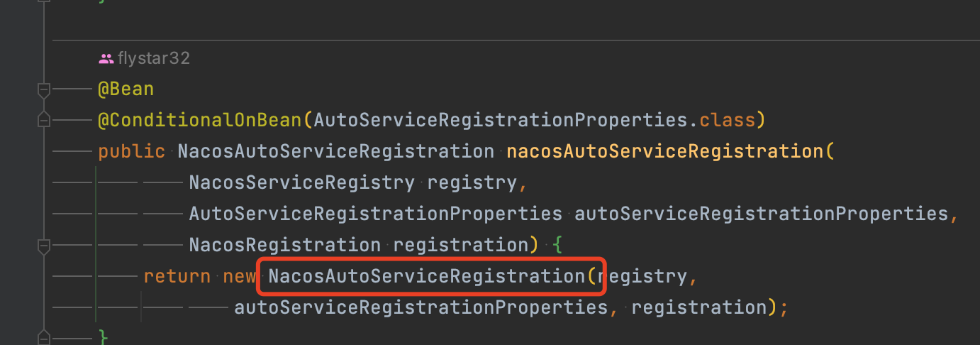Click NacosRegistration parameter type
This screenshot has height=345, width=980.
click(285, 245)
